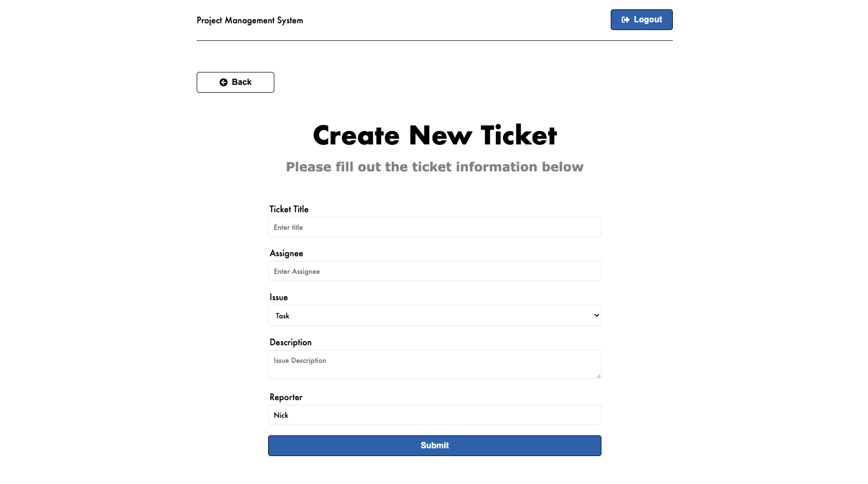This screenshot has height=484, width=868.
Task: Expand the Issue combo box to change its value
Action: point(435,315)
